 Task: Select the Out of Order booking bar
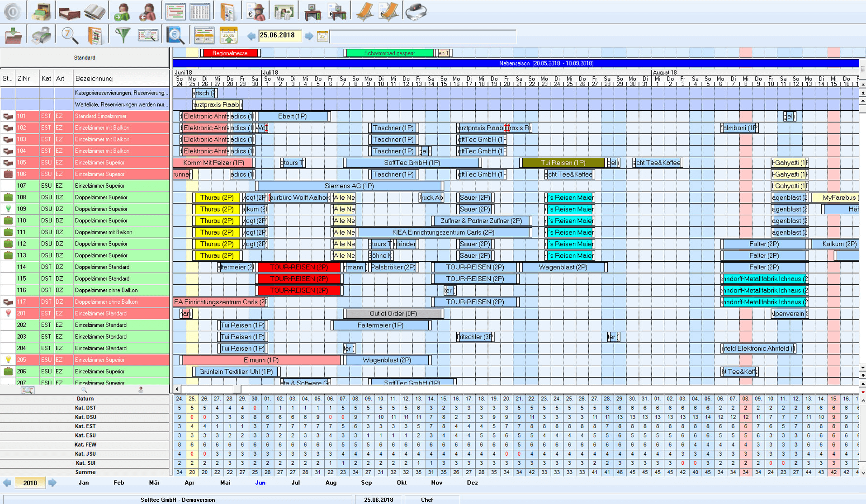pyautogui.click(x=393, y=314)
